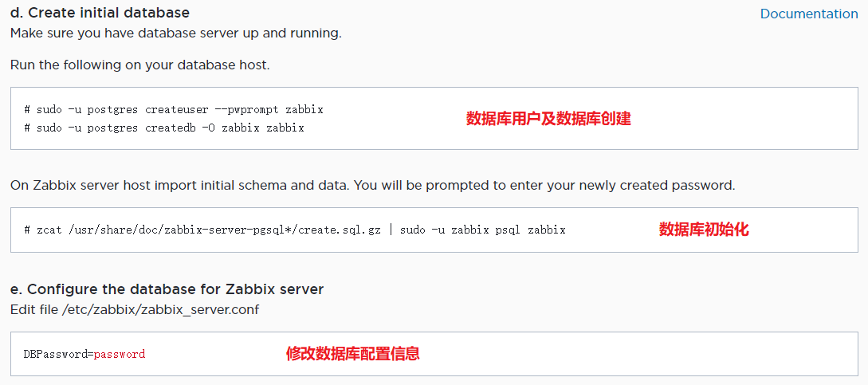Click the createuser --pwprompt zabbix command line
Screen dimensions: 868x385
[x=174, y=110]
